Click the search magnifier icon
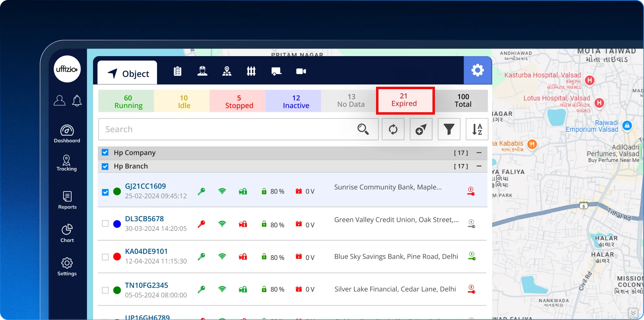The image size is (644, 320). pyautogui.click(x=363, y=129)
